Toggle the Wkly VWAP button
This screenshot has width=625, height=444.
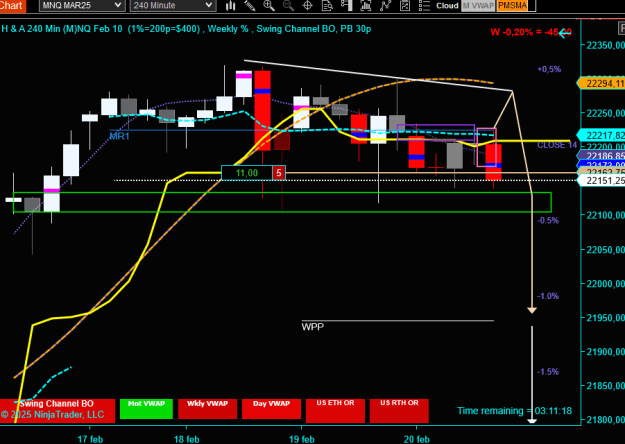(207, 409)
